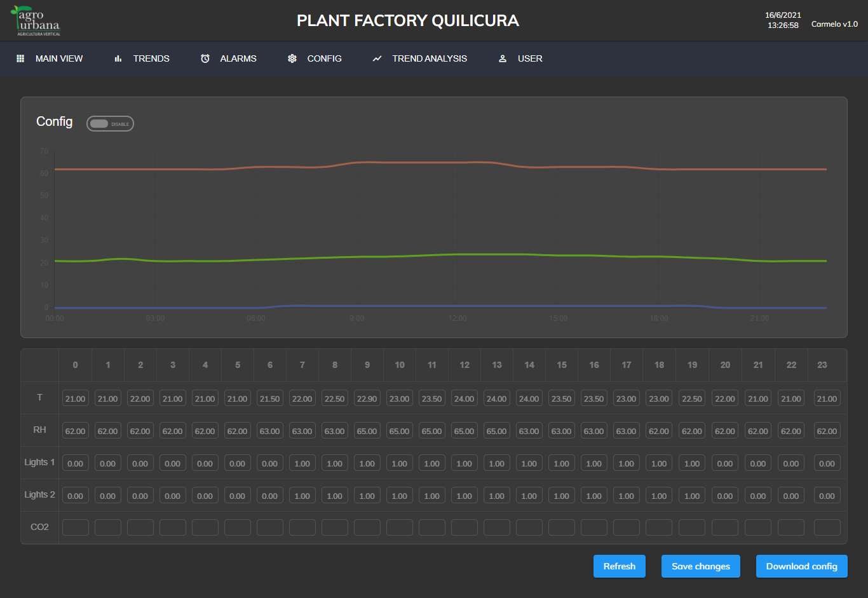Select the empty CO2 input for hour 23
868x598 pixels.
[x=827, y=527]
